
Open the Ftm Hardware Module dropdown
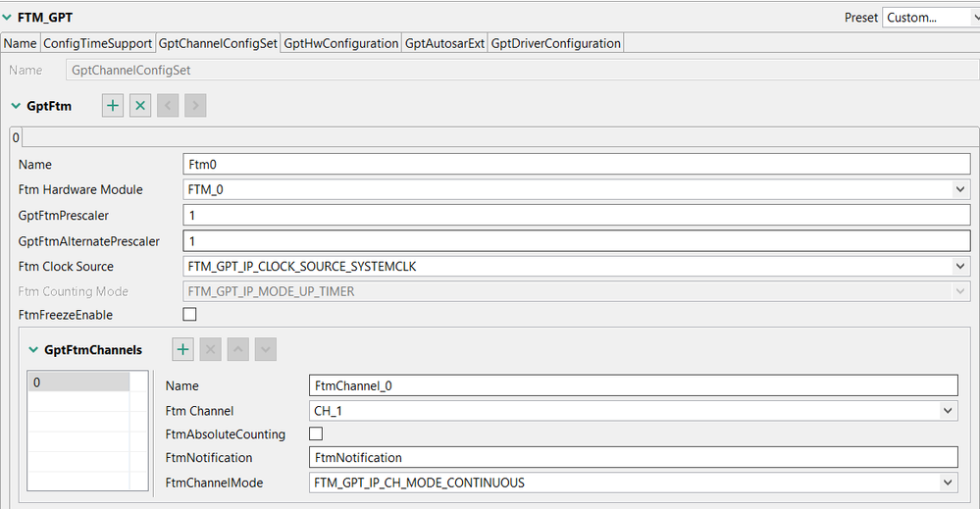pos(958,189)
